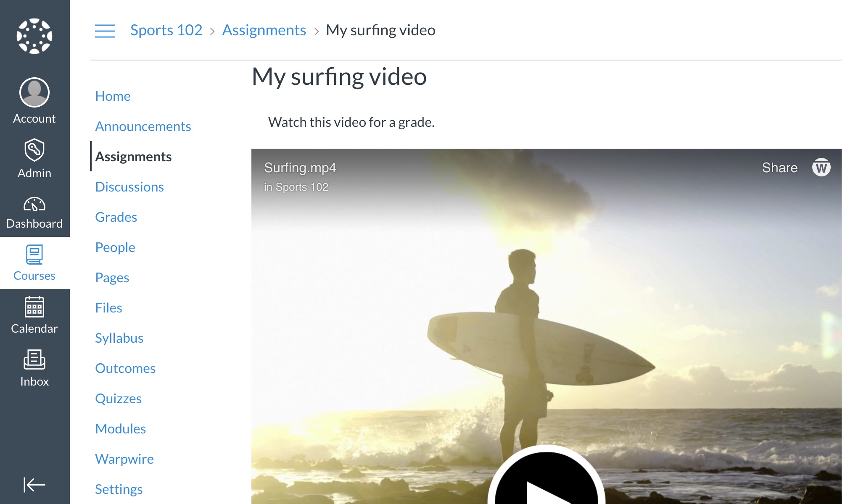This screenshot has width=861, height=504.
Task: Click Share on the video
Action: [x=779, y=168]
